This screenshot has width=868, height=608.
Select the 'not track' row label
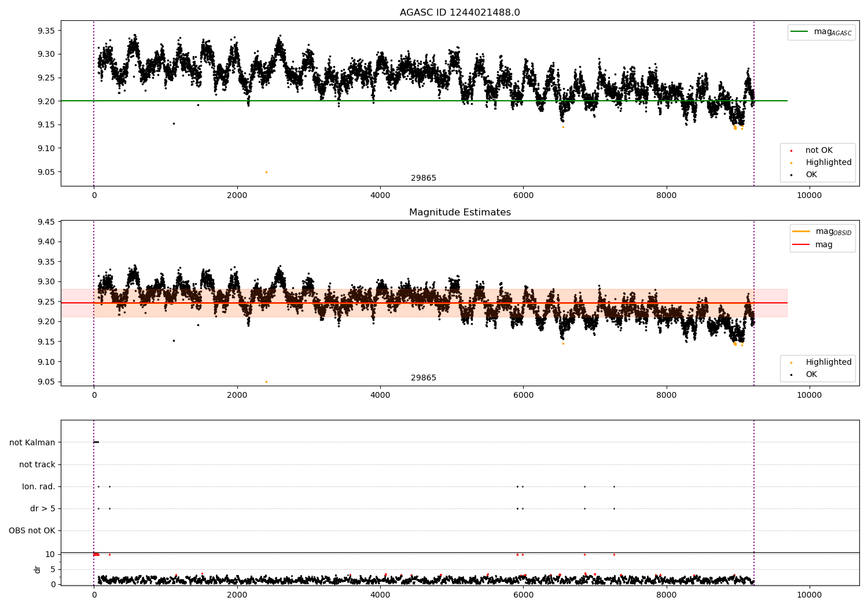click(37, 465)
